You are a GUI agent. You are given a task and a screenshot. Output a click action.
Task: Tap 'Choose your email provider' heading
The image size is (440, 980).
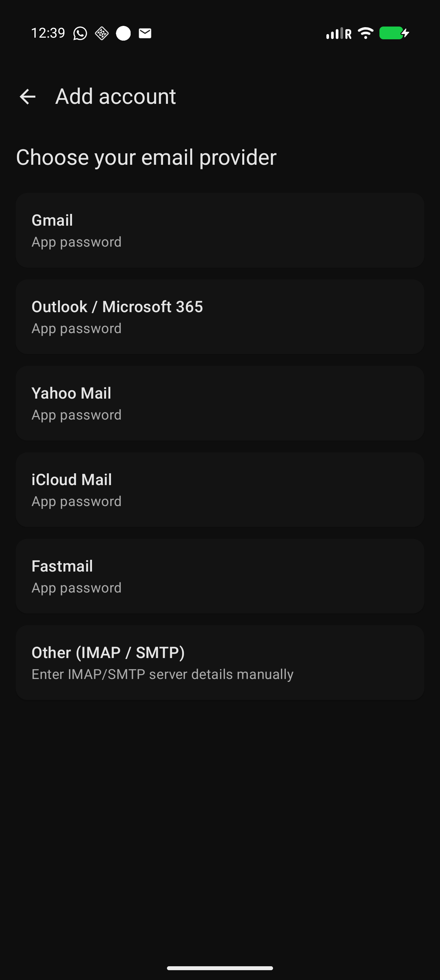(x=146, y=158)
